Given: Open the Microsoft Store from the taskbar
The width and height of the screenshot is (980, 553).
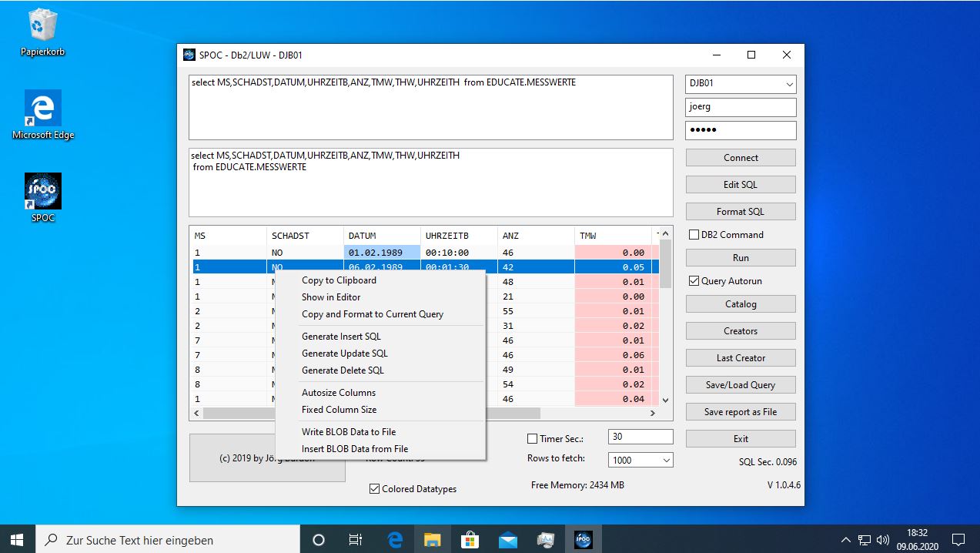Looking at the screenshot, I should (470, 539).
